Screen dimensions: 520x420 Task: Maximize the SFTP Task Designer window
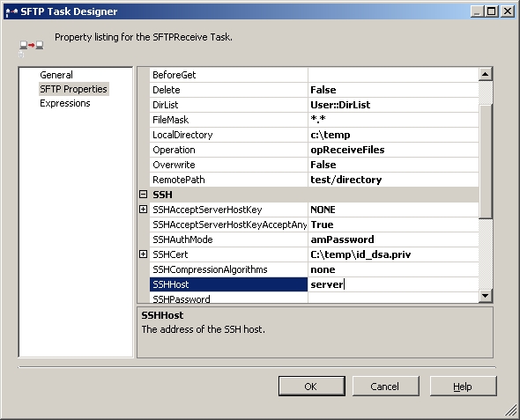pos(492,11)
